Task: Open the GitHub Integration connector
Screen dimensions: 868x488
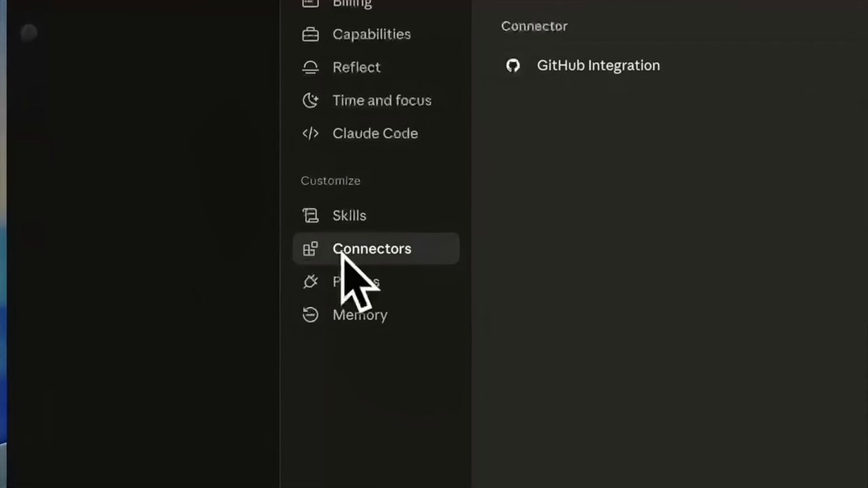Action: [x=598, y=66]
